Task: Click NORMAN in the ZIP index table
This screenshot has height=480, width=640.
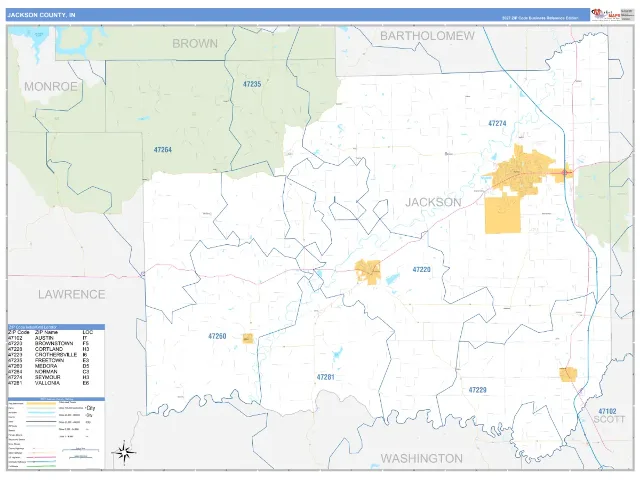Action: click(x=46, y=372)
